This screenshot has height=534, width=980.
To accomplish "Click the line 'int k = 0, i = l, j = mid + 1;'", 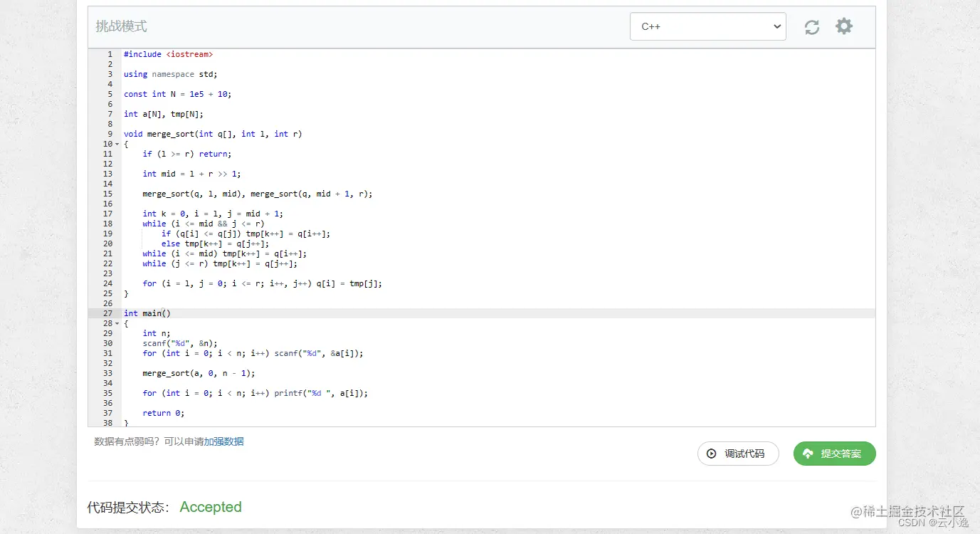I will [x=213, y=214].
